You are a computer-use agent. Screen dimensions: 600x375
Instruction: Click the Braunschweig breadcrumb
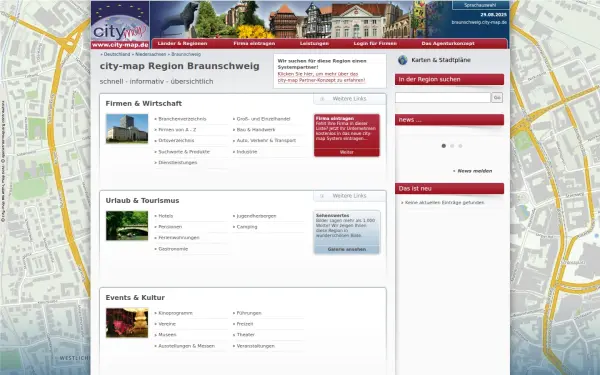[x=186, y=54]
